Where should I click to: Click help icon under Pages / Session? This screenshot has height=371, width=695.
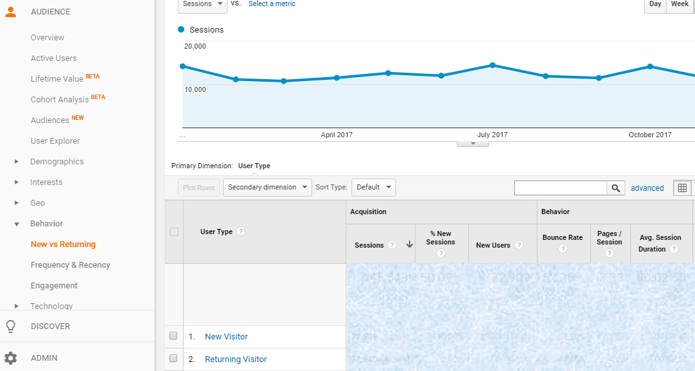(x=609, y=253)
